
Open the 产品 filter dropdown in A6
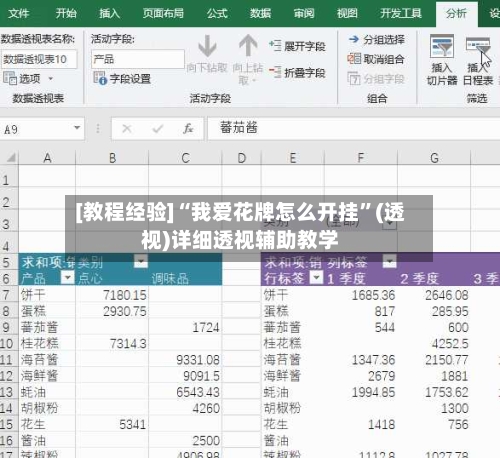(x=68, y=277)
